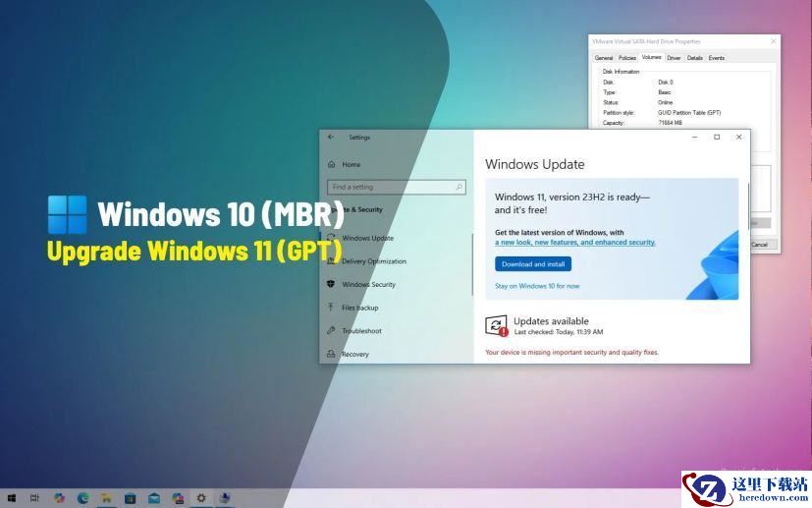Click Stay on Windows 10 for now
The image size is (812, 508).
(537, 286)
